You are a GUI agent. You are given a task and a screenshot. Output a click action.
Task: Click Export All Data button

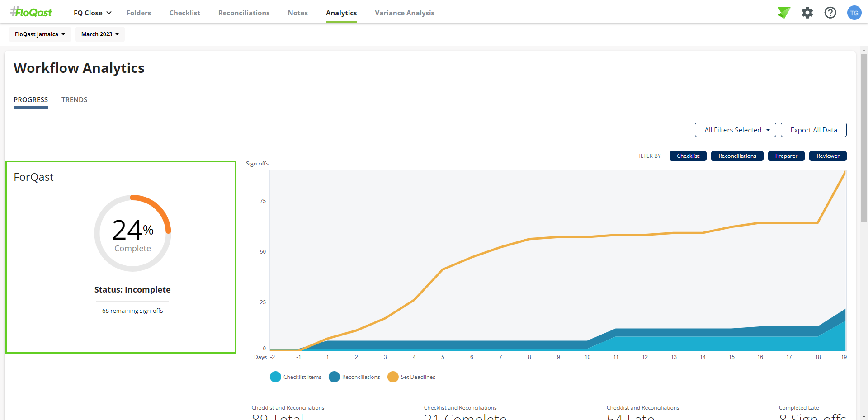coord(814,130)
